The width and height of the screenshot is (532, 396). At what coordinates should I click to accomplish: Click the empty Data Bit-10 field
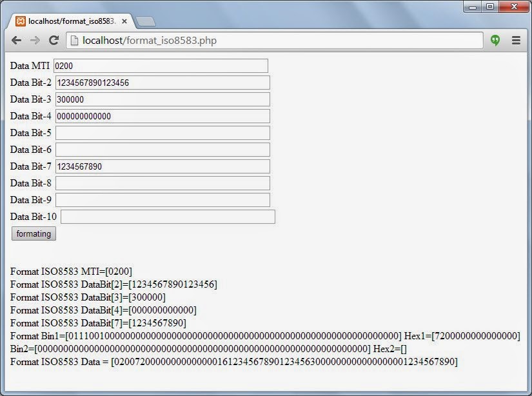pyautogui.click(x=168, y=217)
